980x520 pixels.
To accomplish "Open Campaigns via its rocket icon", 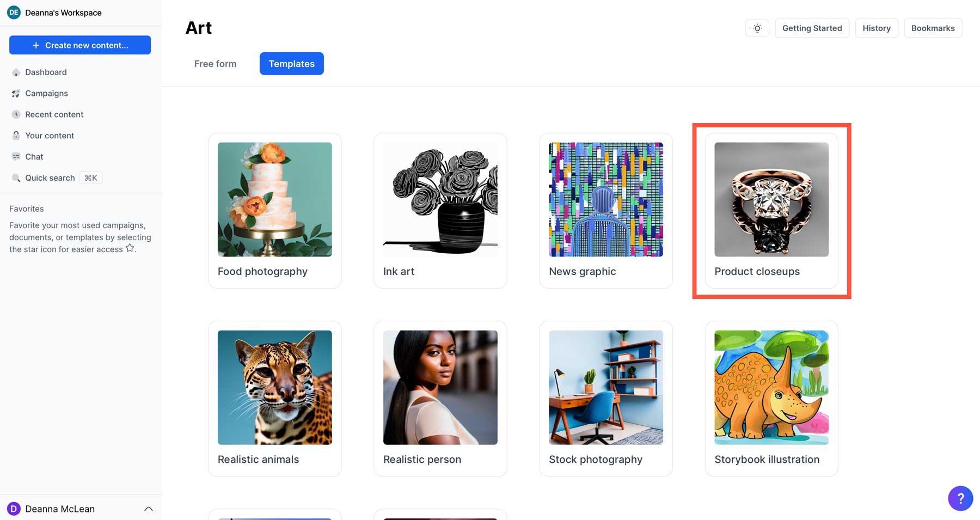I will click(16, 94).
